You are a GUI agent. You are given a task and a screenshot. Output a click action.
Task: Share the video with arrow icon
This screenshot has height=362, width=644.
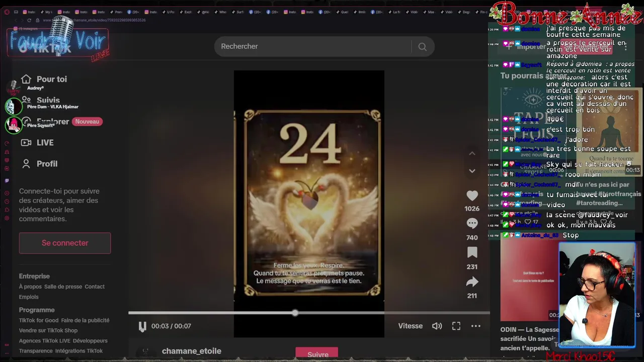click(x=472, y=282)
